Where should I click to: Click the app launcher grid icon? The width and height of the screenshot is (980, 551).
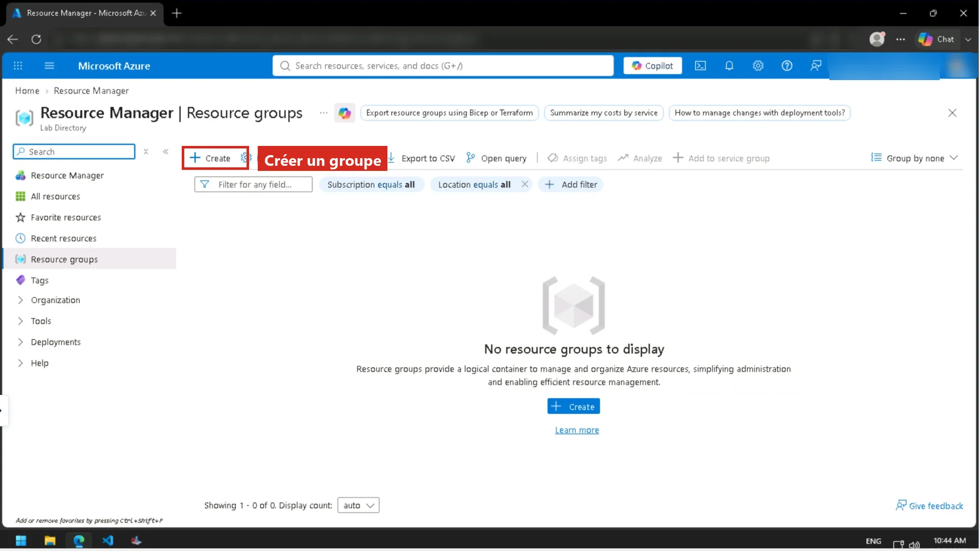click(18, 66)
